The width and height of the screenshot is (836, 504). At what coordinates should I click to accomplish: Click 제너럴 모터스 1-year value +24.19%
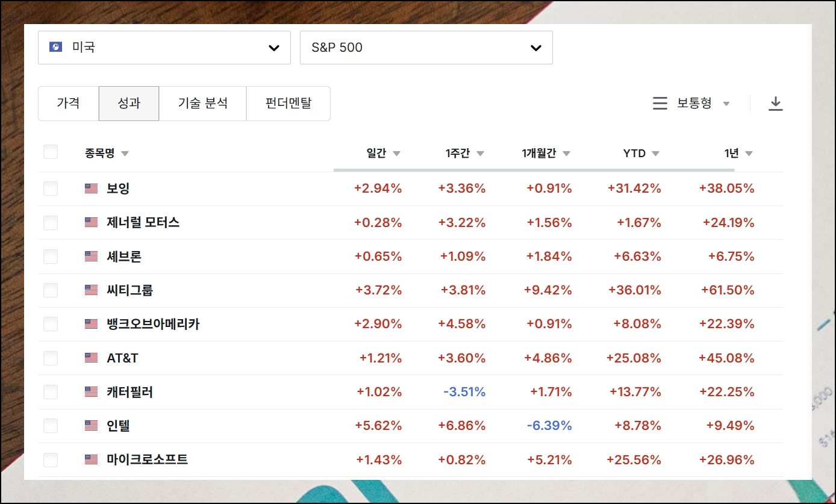pyautogui.click(x=729, y=223)
